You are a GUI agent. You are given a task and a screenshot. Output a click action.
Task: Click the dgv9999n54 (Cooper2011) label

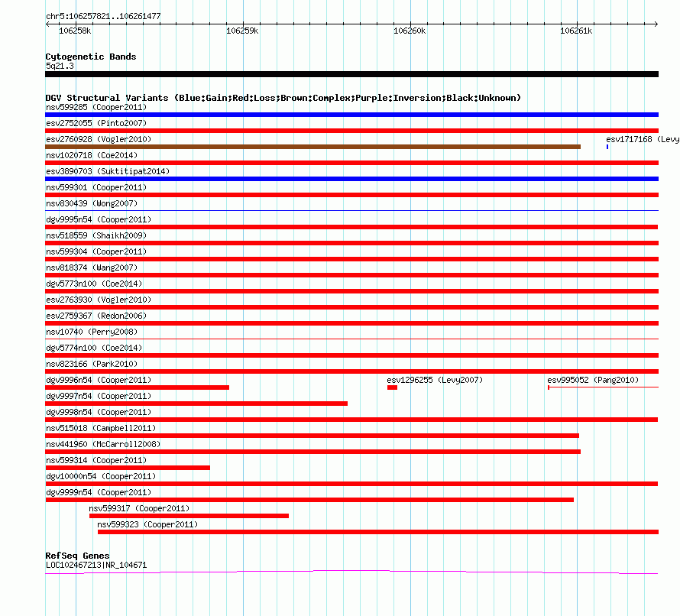click(99, 492)
